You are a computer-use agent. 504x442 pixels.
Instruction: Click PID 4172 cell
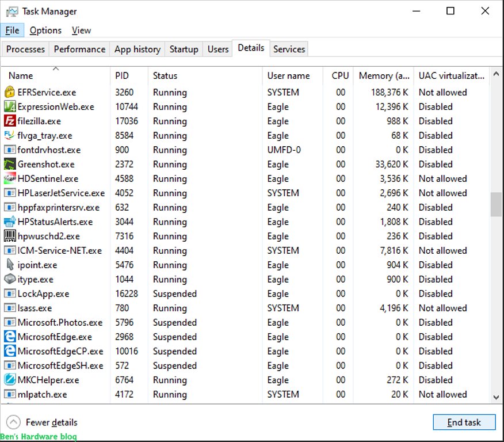124,394
